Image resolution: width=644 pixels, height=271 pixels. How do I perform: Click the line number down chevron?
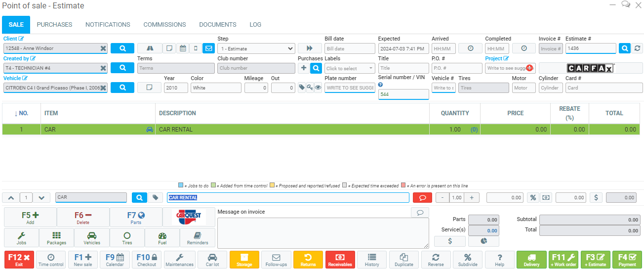click(x=41, y=197)
